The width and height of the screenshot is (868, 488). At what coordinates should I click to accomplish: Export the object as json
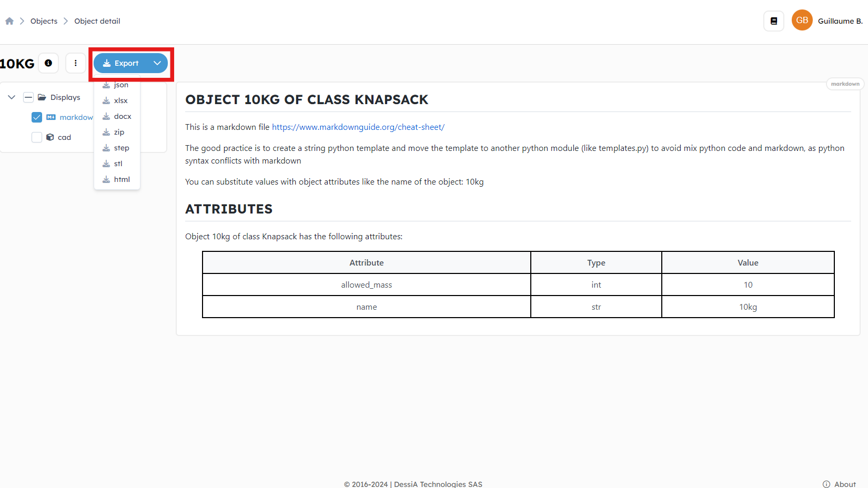pyautogui.click(x=120, y=85)
